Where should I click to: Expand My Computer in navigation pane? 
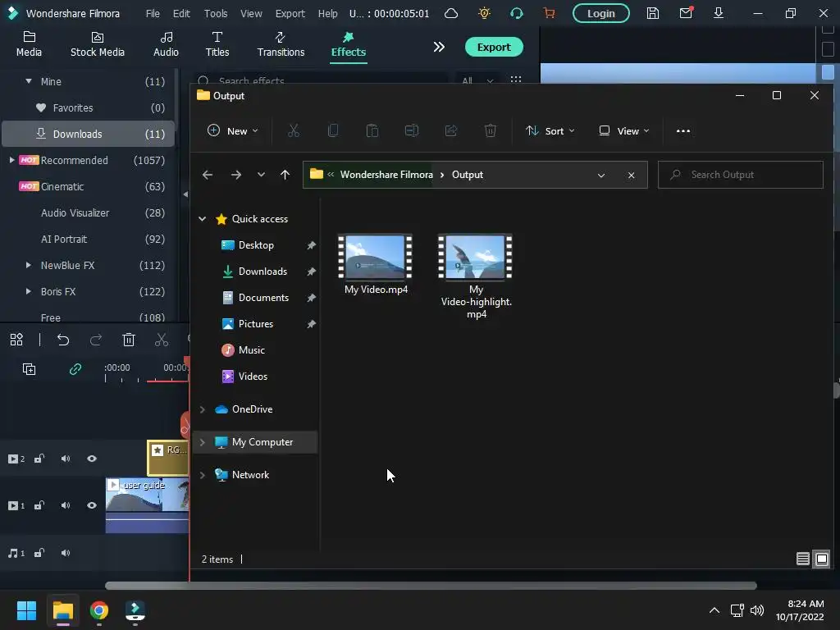click(203, 442)
